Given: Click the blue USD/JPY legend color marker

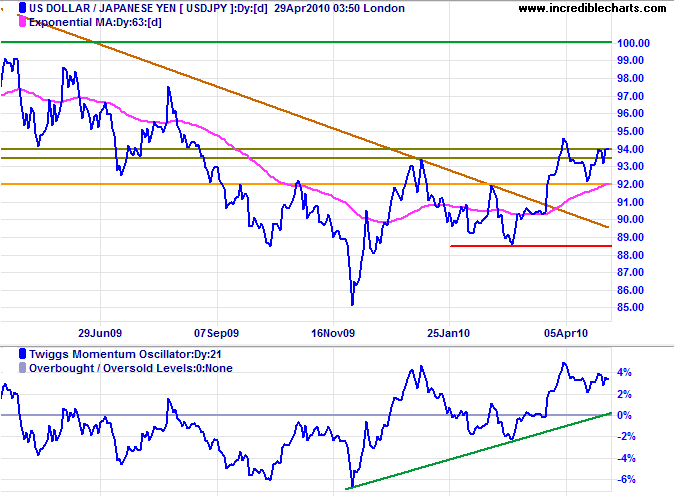Looking at the screenshot, I should coord(22,8).
